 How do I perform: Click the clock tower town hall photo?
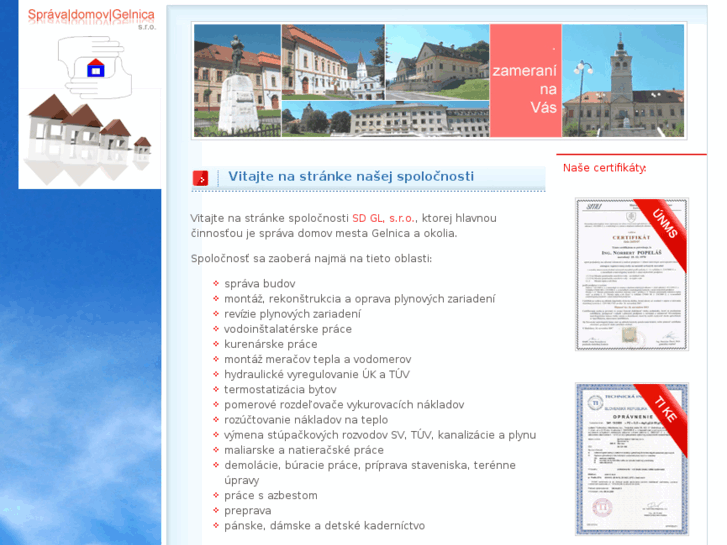(623, 81)
